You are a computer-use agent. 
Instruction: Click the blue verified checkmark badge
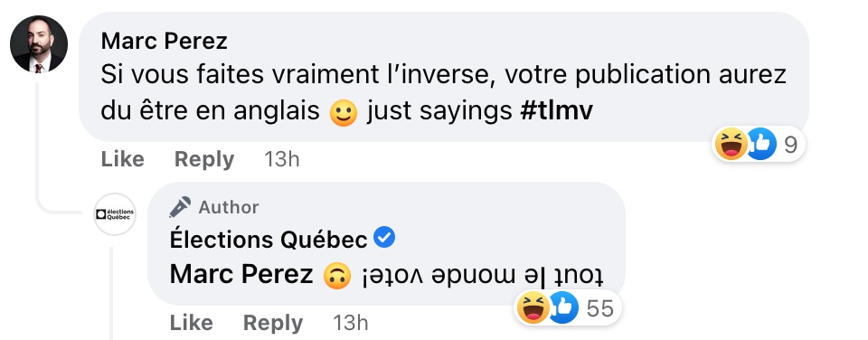(384, 238)
